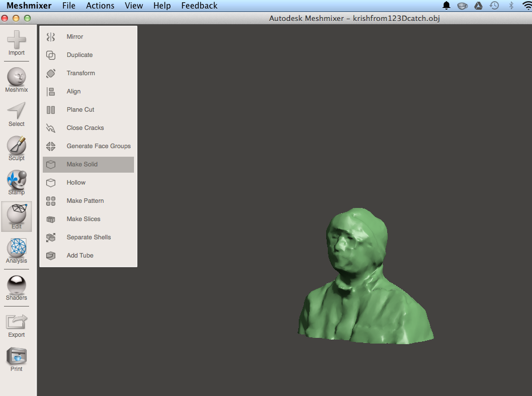Open the View menu
Image resolution: width=532 pixels, height=396 pixels.
tap(133, 6)
